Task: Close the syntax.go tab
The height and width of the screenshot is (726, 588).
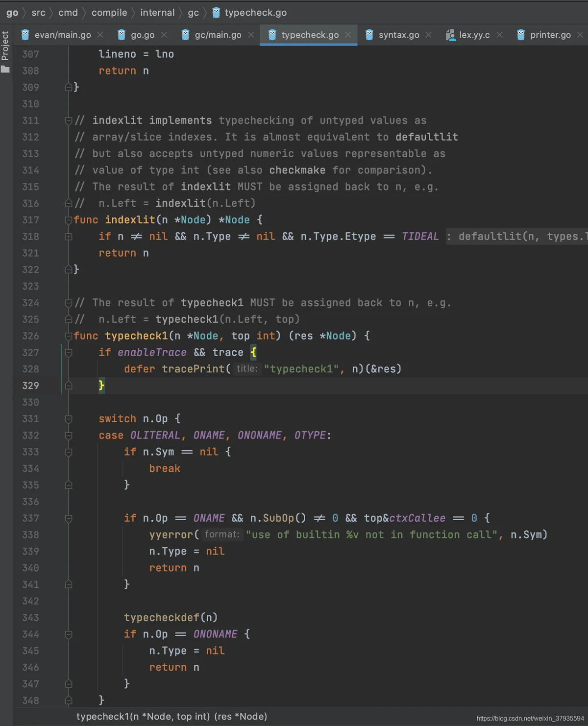Action: point(429,35)
